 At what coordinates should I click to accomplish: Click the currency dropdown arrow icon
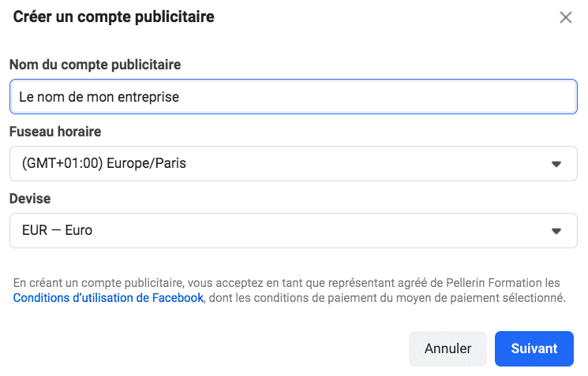click(x=556, y=231)
